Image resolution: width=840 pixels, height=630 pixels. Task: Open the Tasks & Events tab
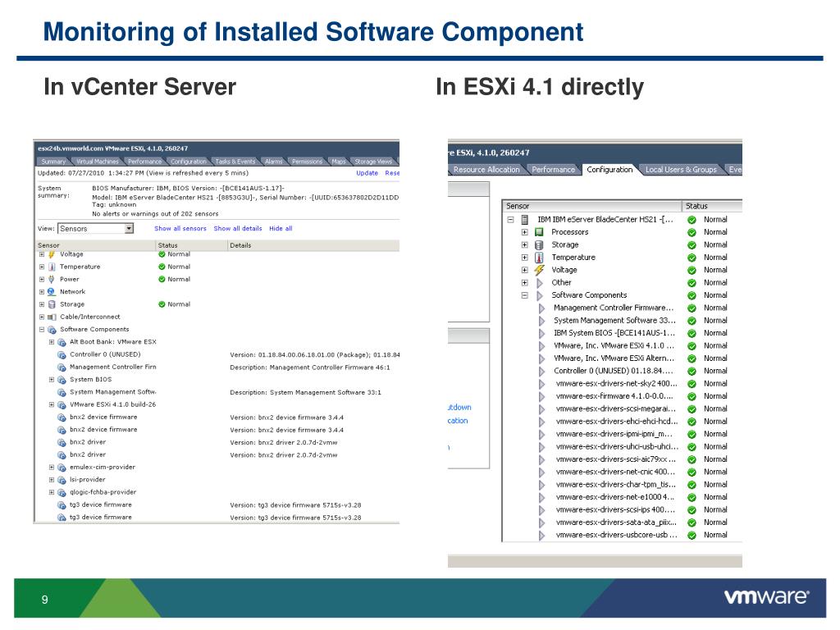click(x=235, y=162)
